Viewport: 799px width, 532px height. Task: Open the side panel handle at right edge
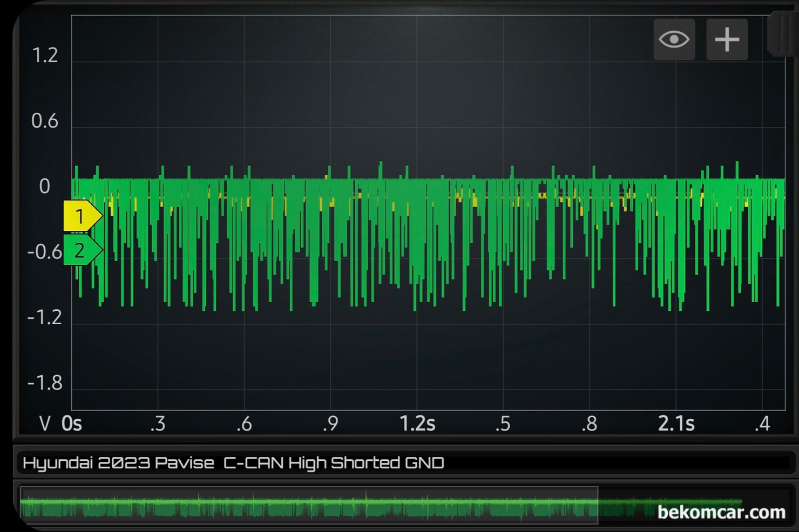click(x=782, y=35)
